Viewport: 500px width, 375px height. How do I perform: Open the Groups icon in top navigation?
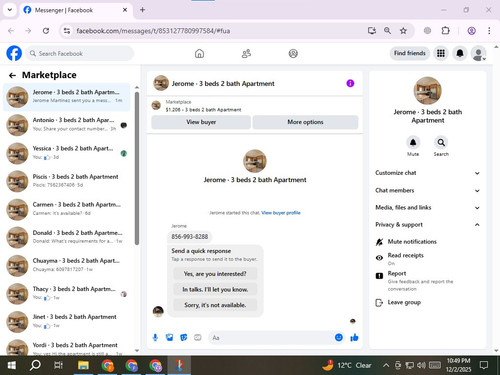click(293, 53)
